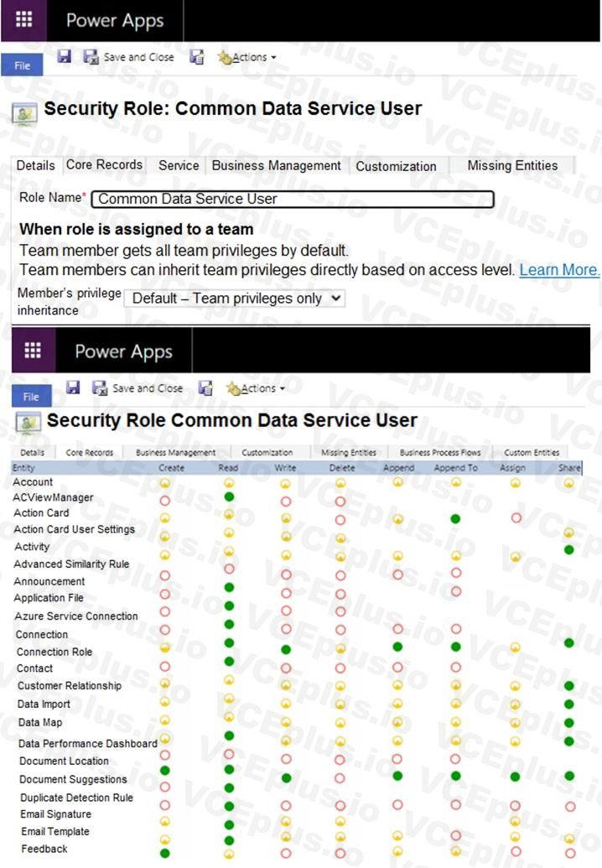Viewport: 602px width, 868px height.
Task: Click the Append To column header
Action: point(455,468)
